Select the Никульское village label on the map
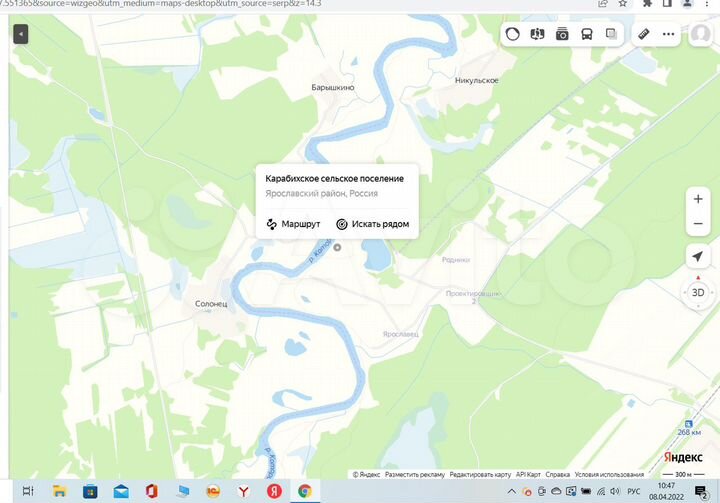The image size is (720, 503). 477,80
